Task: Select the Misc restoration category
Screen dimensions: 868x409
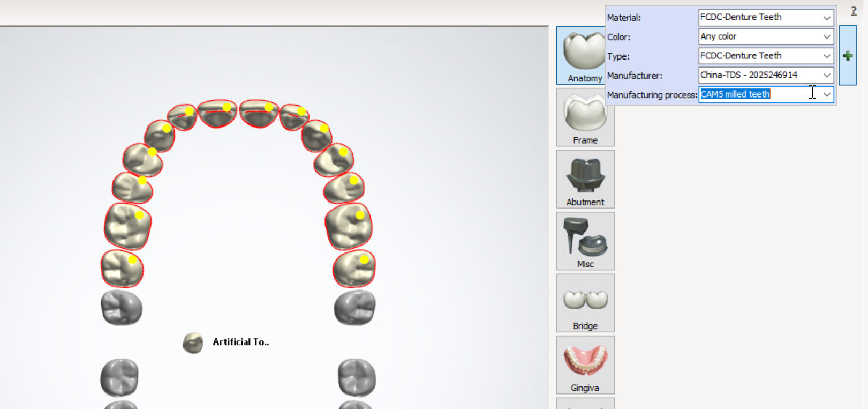Action: (x=585, y=241)
